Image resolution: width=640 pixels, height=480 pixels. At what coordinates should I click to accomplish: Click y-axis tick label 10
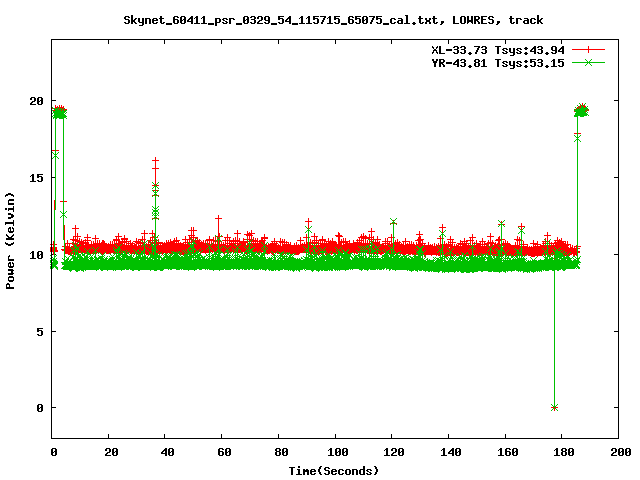(36, 255)
